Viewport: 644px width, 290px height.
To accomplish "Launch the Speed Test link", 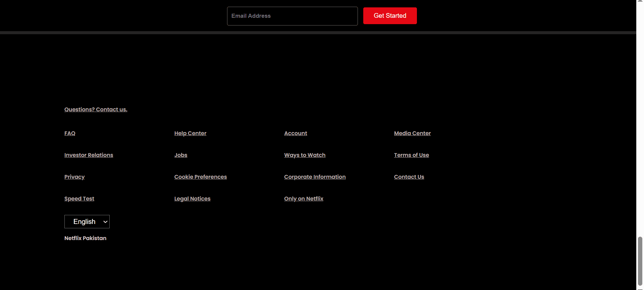I will [x=79, y=199].
